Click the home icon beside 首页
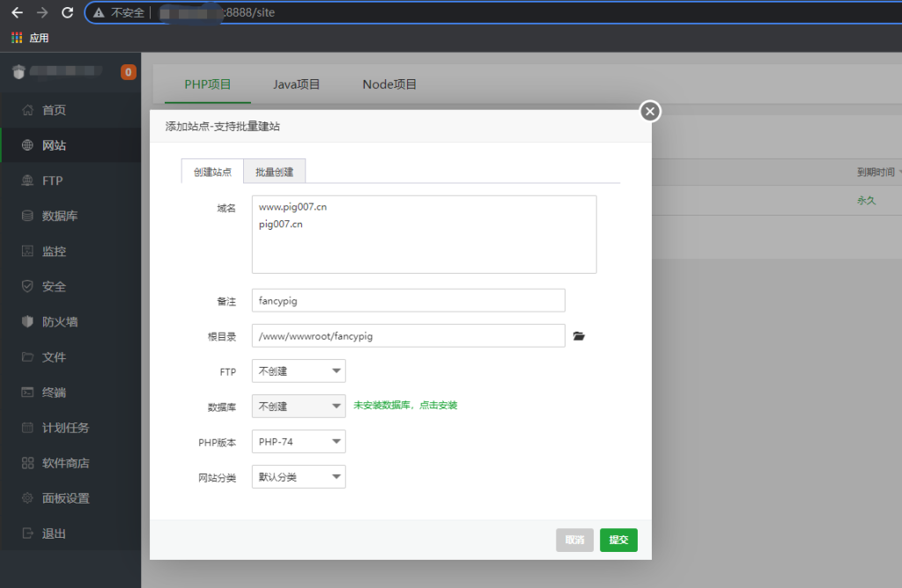 tap(27, 110)
